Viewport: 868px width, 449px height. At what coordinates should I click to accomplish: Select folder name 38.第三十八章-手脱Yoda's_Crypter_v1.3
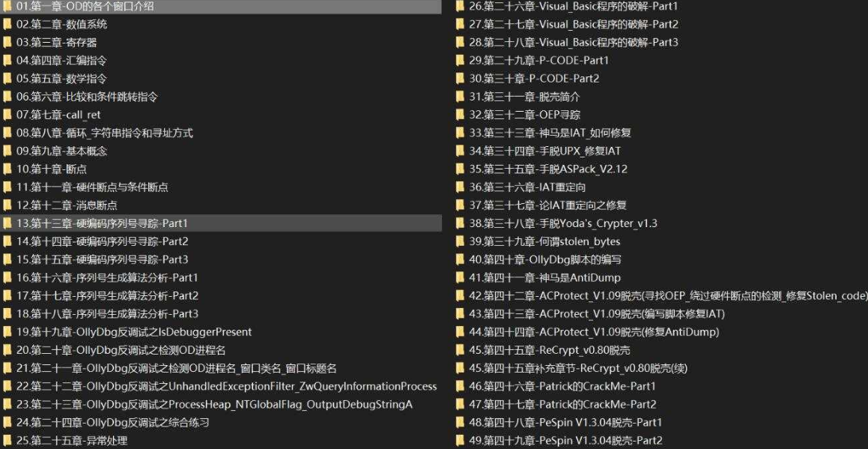(563, 223)
